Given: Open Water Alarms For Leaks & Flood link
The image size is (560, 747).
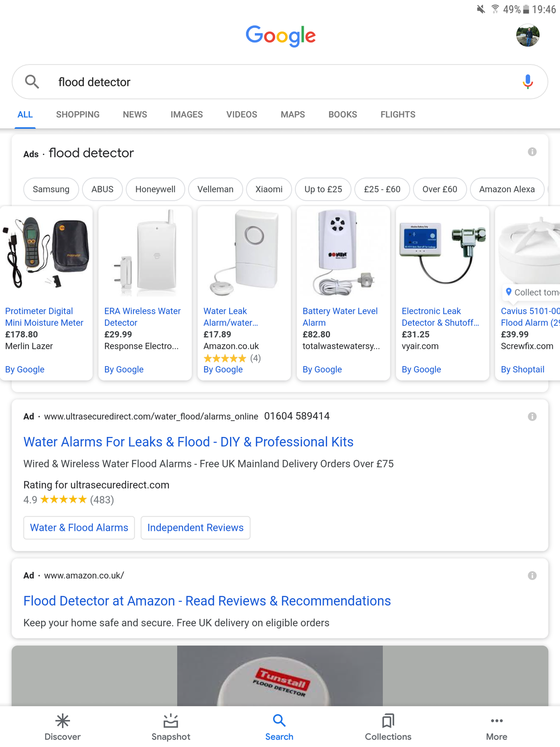Looking at the screenshot, I should [189, 442].
